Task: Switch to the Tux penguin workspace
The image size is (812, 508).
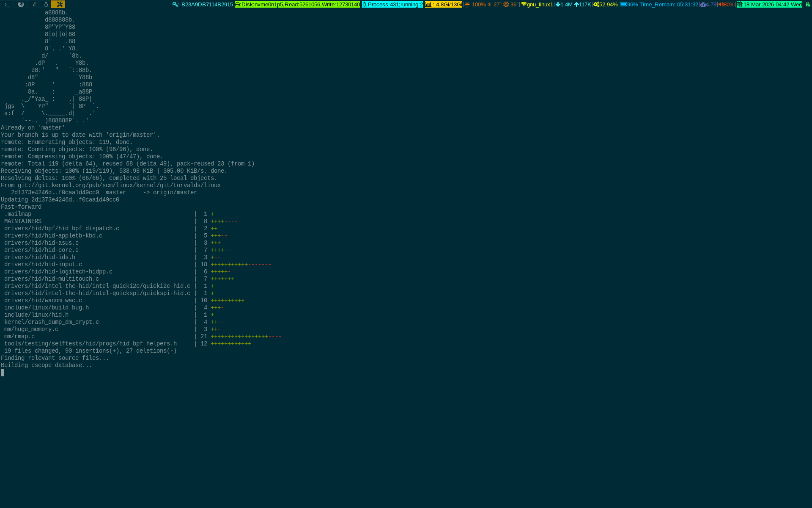Action: pyautogui.click(x=46, y=4)
